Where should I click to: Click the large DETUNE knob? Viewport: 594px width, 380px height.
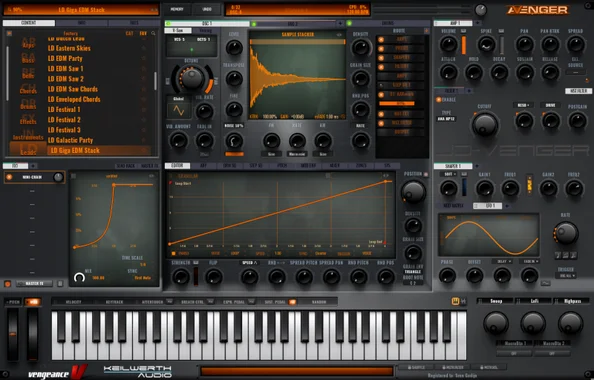click(192, 78)
